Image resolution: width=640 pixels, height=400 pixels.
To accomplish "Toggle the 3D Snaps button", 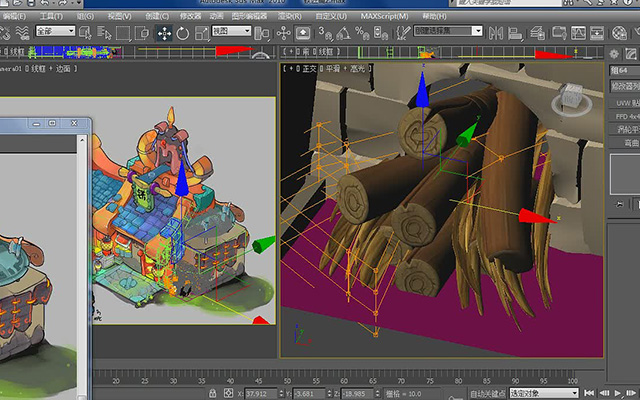I will [325, 33].
